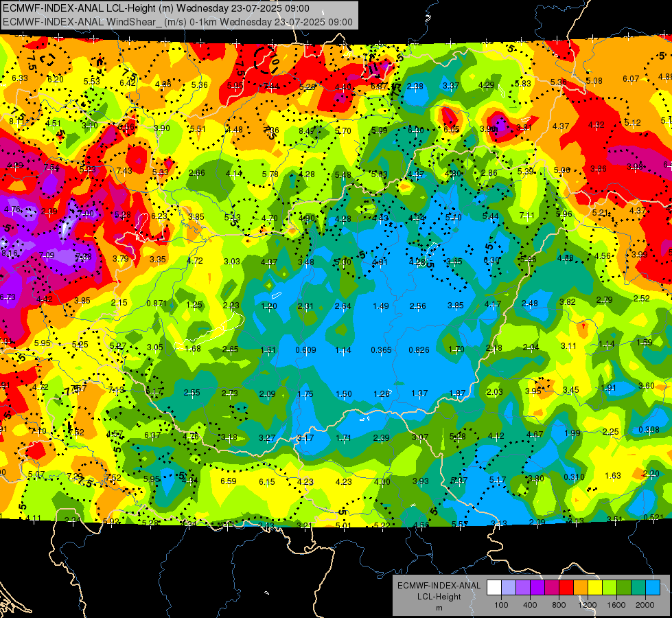Screen dimensions: 672x618
Task: Click the wind shear value 2.15
Action: coord(119,302)
